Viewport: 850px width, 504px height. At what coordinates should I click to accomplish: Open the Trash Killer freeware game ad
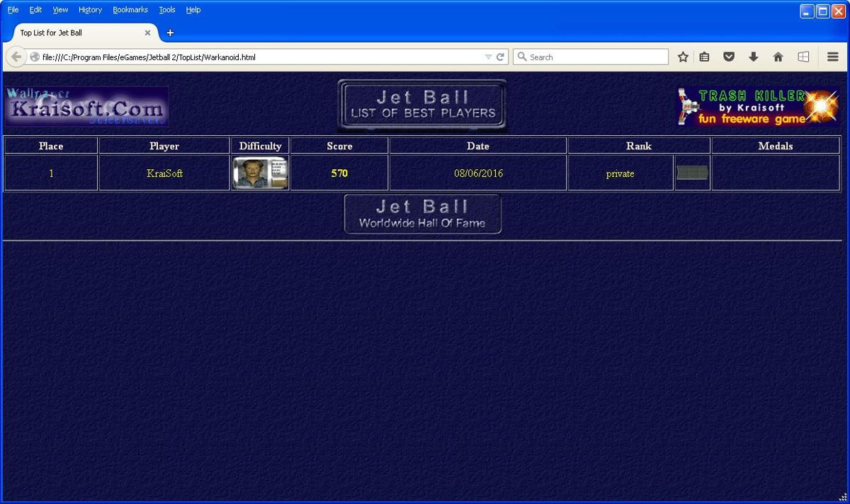click(x=759, y=107)
